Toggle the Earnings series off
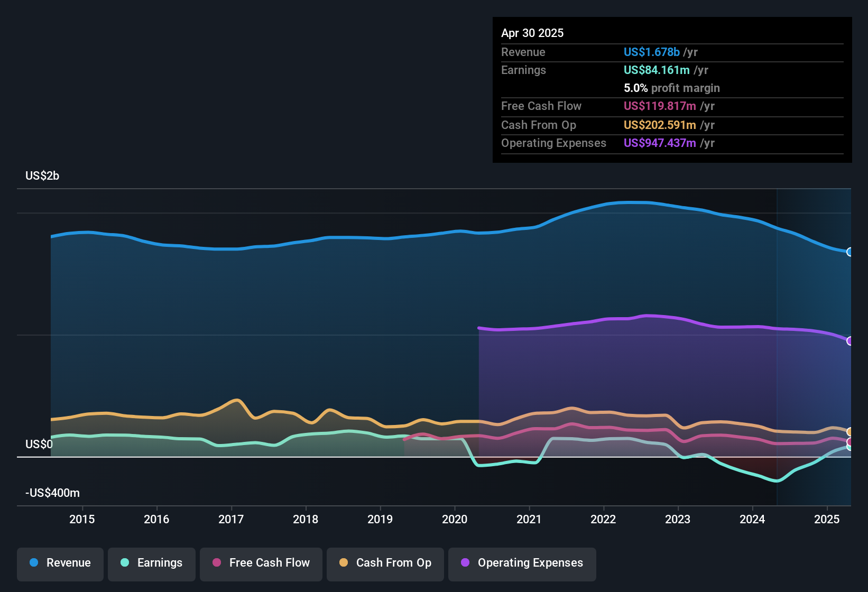868x592 pixels. tap(152, 563)
